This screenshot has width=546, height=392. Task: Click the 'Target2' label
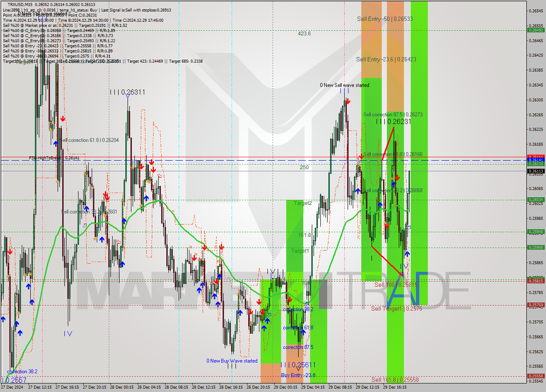302,203
